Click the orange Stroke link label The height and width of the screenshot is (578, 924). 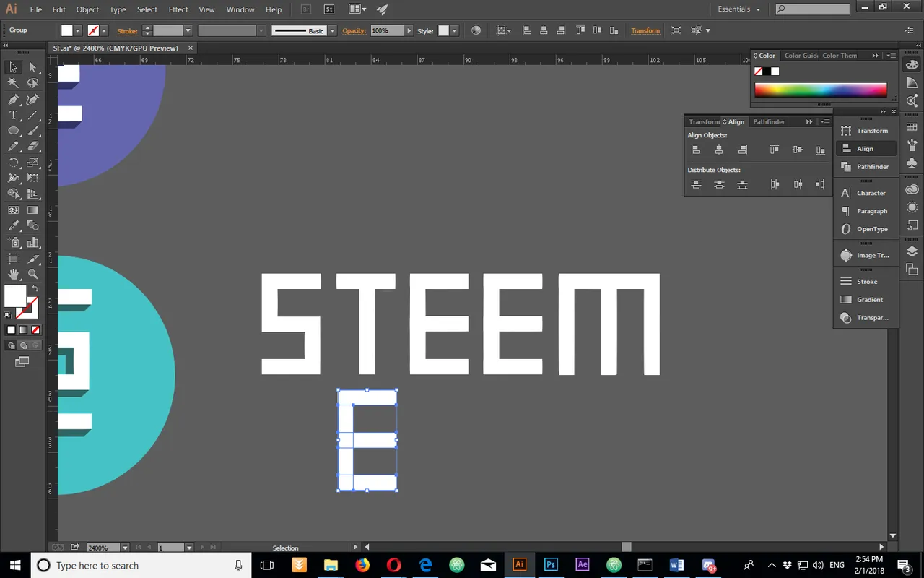(127, 31)
